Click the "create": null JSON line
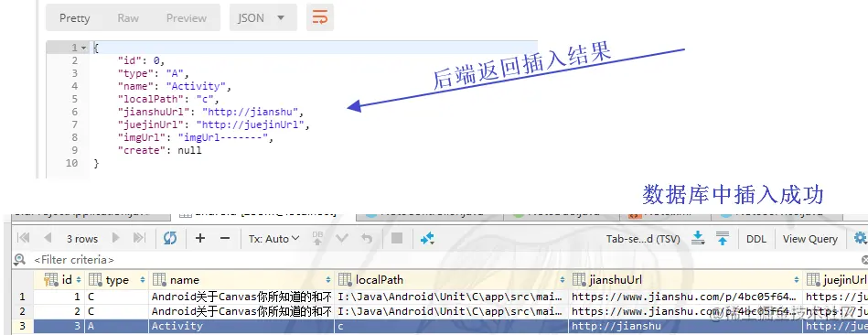Viewport: 868px width, 335px height. [x=159, y=150]
